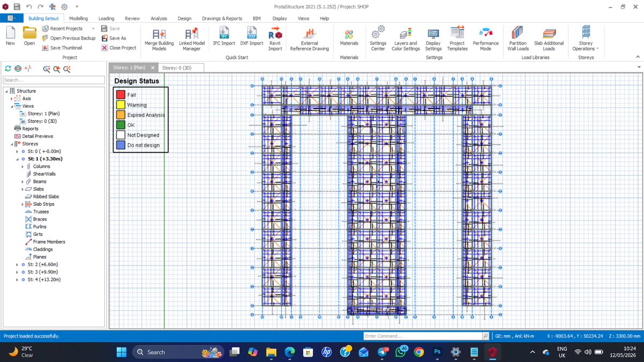Open the Windows Start button

(121, 352)
